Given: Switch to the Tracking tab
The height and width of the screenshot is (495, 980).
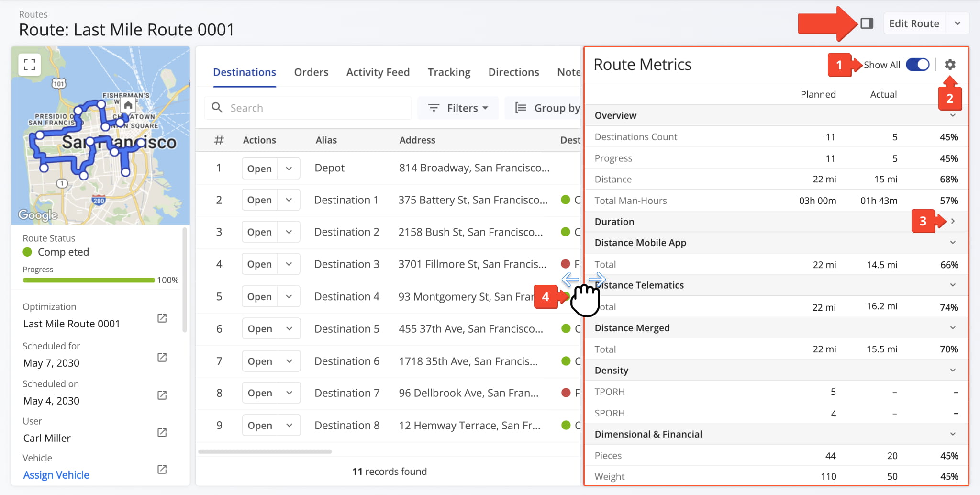Looking at the screenshot, I should tap(449, 72).
